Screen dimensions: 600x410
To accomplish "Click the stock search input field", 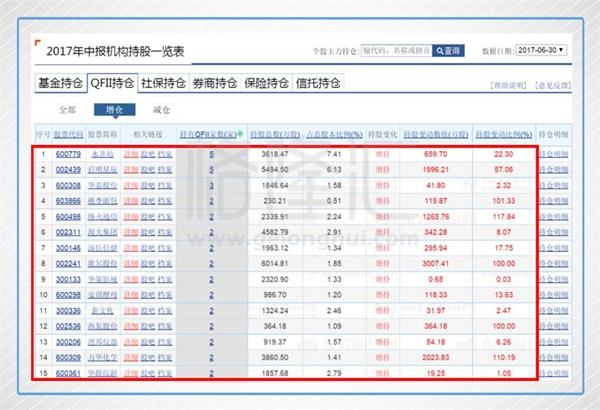I will (x=396, y=51).
